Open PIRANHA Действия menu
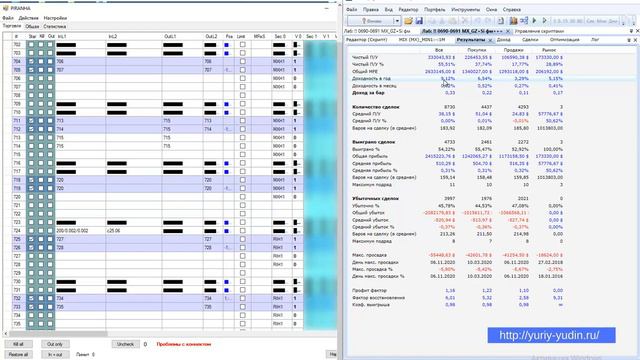Screen dimensions: 640x360 (x=29, y=18)
